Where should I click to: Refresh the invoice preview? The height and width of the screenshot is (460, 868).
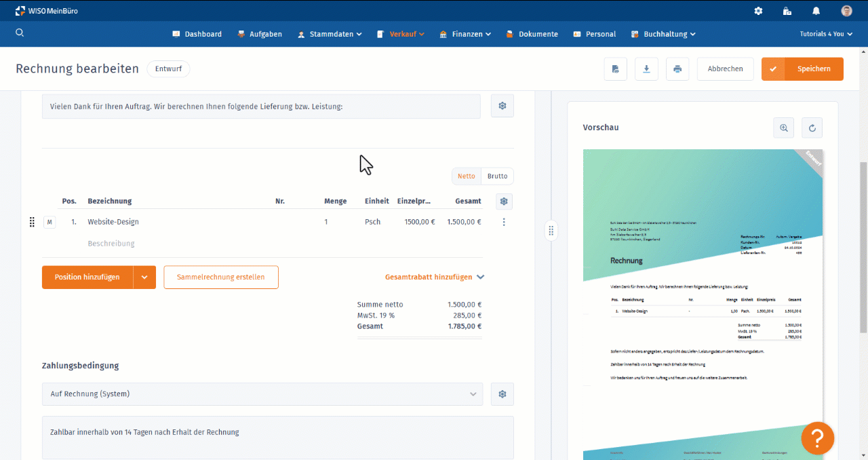[812, 128]
